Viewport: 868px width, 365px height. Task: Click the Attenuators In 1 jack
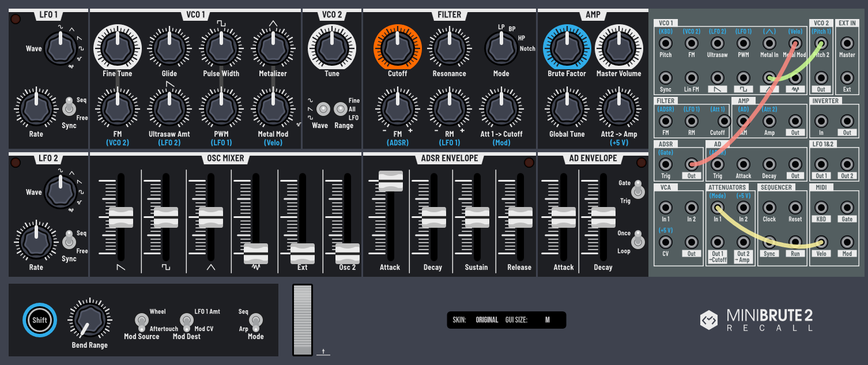[718, 208]
